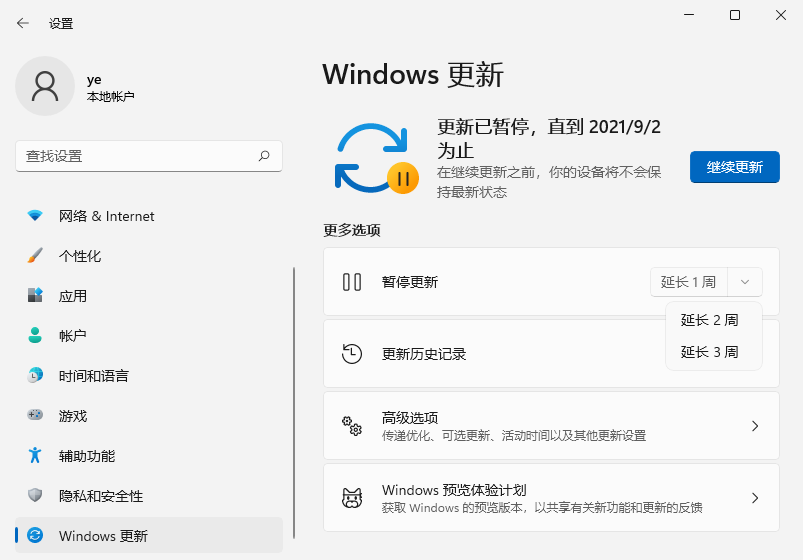Click the 游戏 gamepad icon
This screenshot has height=560, width=803.
coord(35,416)
